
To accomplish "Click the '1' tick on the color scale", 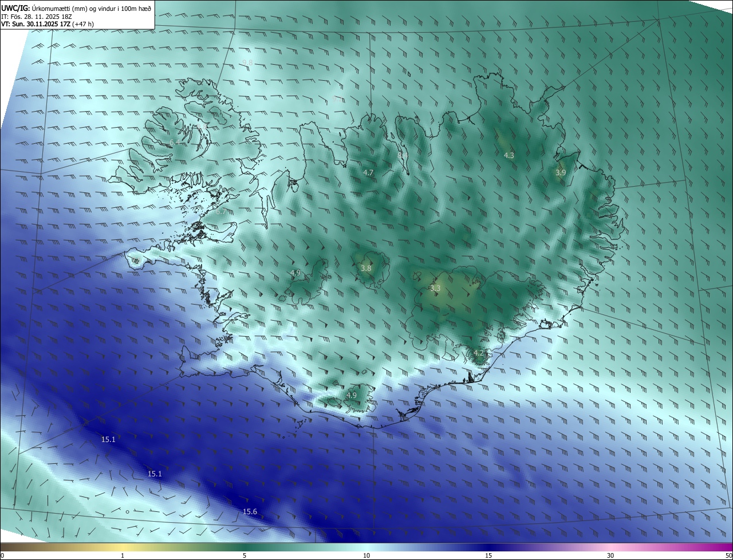I will 123,555.
